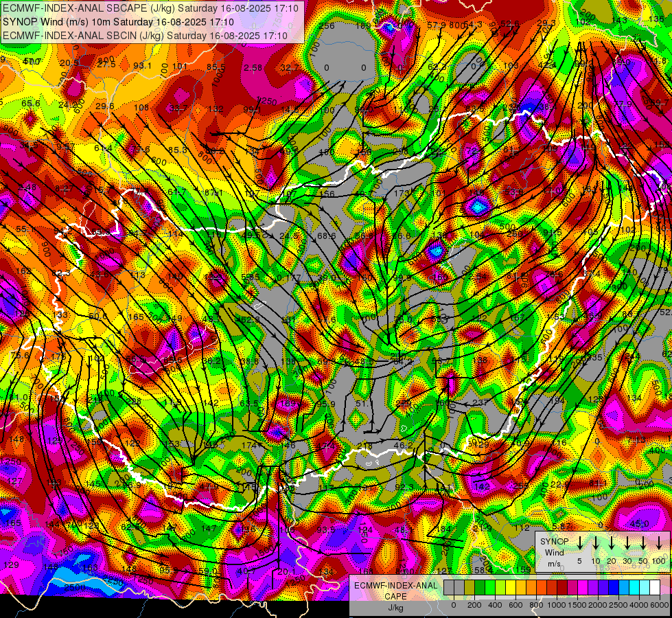Click the wind arrow above the 5 m/s label
Viewport: 672px width, 618px height.
pos(579,543)
